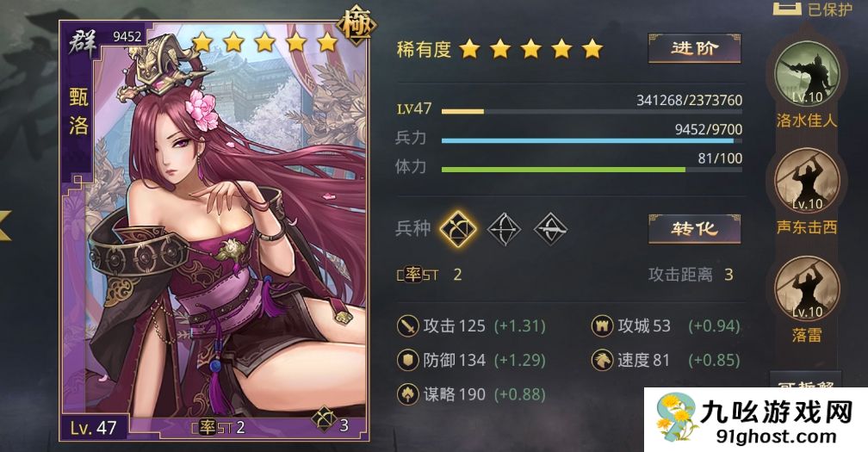Select the highlighted archer troop type icon
The width and height of the screenshot is (868, 452).
[458, 228]
